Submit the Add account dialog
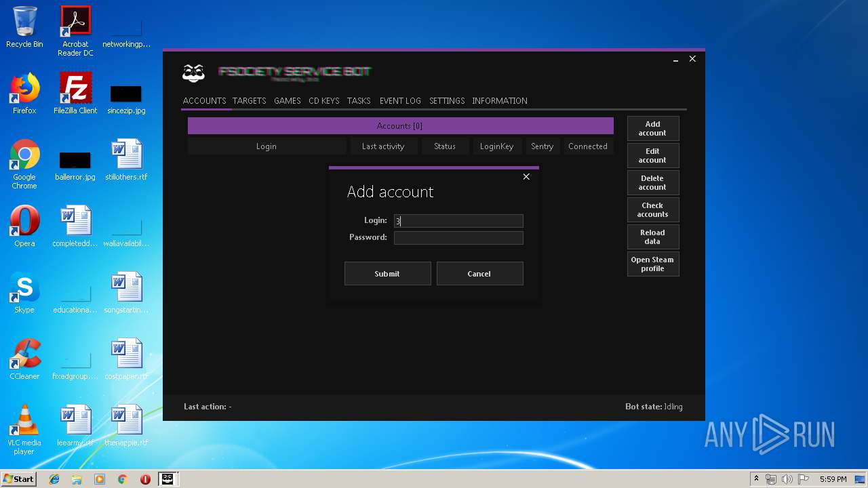Image resolution: width=868 pixels, height=488 pixels. point(387,273)
